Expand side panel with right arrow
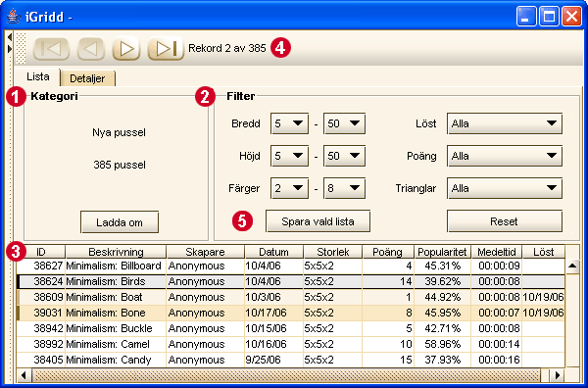The width and height of the screenshot is (588, 388). click(10, 49)
